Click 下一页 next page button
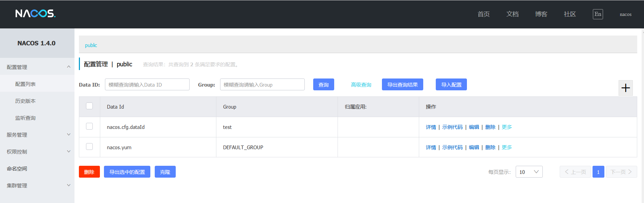This screenshot has height=203, width=644. click(x=621, y=172)
